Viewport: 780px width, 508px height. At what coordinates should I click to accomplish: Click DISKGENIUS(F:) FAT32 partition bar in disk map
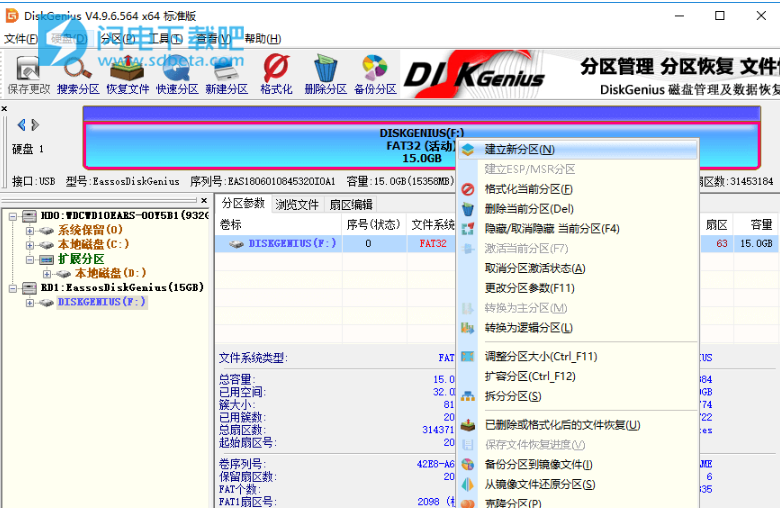tap(421, 146)
